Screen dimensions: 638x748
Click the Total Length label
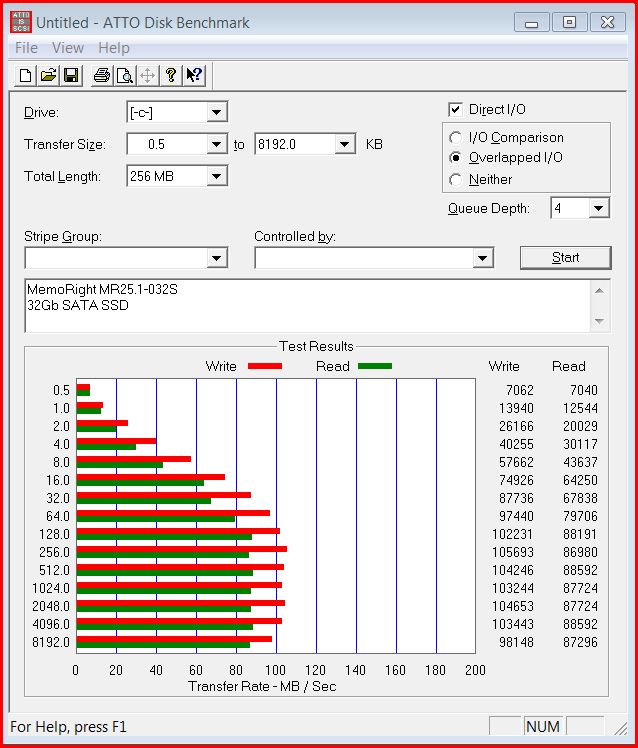tap(63, 177)
